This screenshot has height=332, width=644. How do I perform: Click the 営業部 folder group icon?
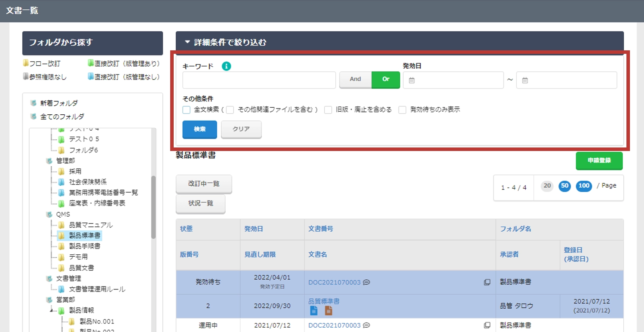(49, 300)
